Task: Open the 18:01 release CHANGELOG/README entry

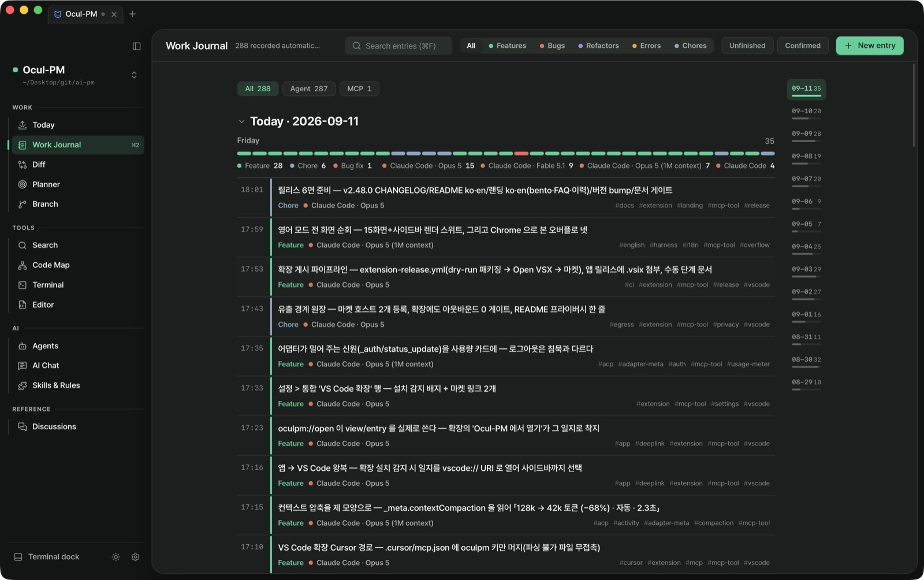Action: 506,197
